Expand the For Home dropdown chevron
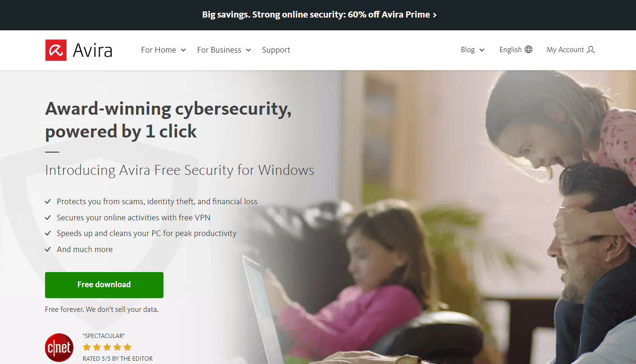The height and width of the screenshot is (364, 636). (183, 50)
